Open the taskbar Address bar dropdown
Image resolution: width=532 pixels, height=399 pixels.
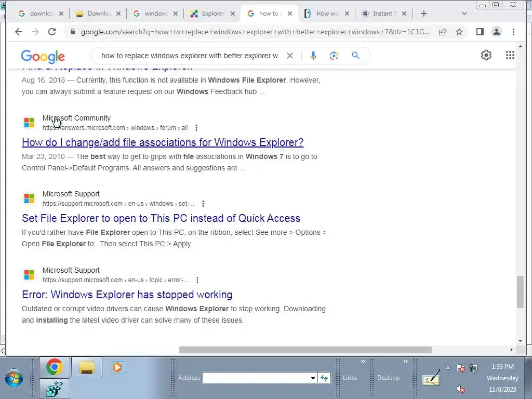(x=313, y=378)
